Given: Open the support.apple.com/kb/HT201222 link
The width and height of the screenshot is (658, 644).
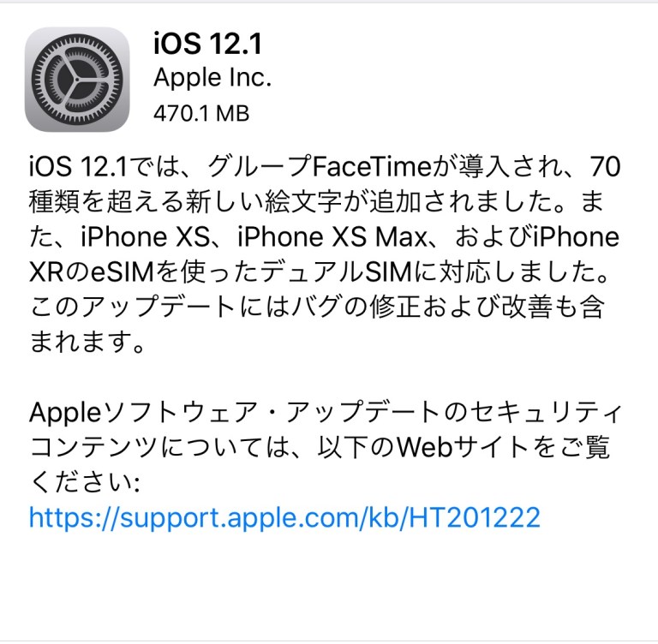Looking at the screenshot, I should (x=284, y=517).
